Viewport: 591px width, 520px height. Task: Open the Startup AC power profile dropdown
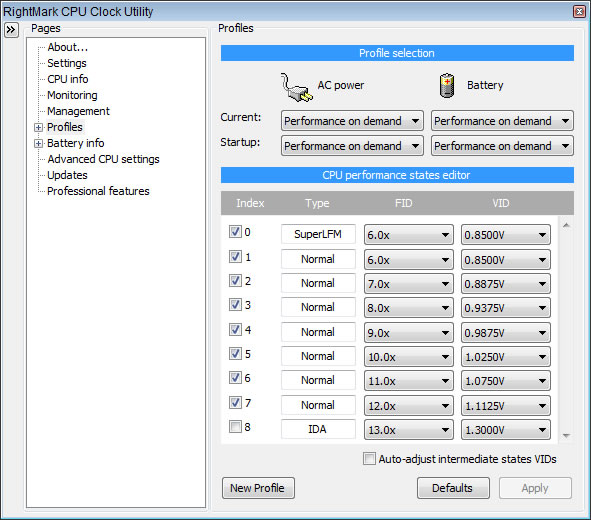pyautogui.click(x=352, y=146)
